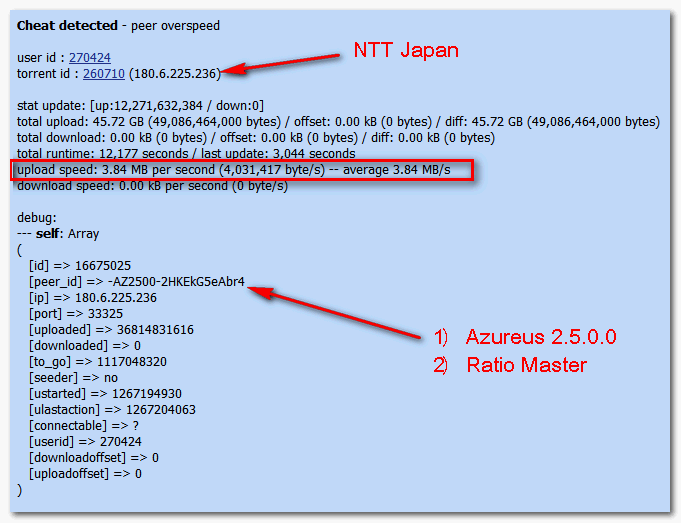The height and width of the screenshot is (523, 681).
Task: Click the 'total runtime: 12,177 seconds' line
Action: click(186, 153)
